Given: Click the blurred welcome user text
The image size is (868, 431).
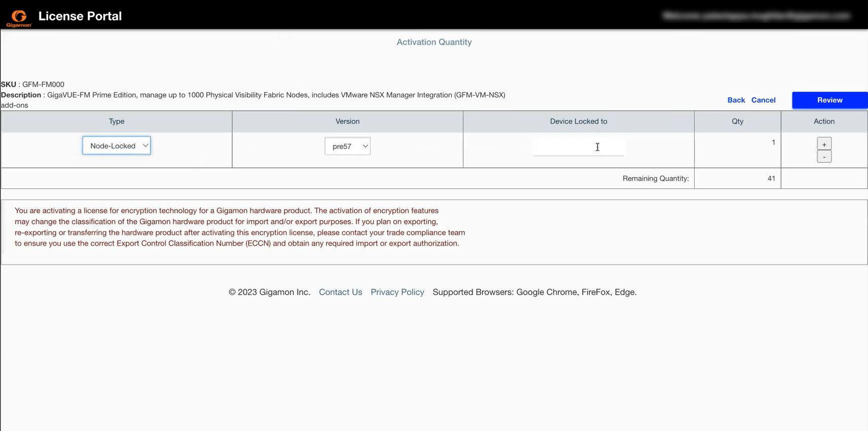Looking at the screenshot, I should point(755,16).
